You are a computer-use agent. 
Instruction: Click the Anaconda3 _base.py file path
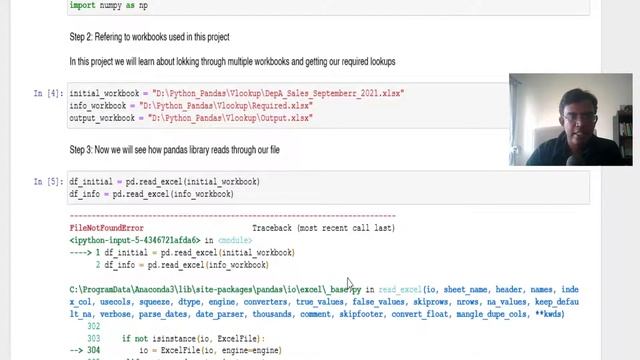[x=215, y=289]
